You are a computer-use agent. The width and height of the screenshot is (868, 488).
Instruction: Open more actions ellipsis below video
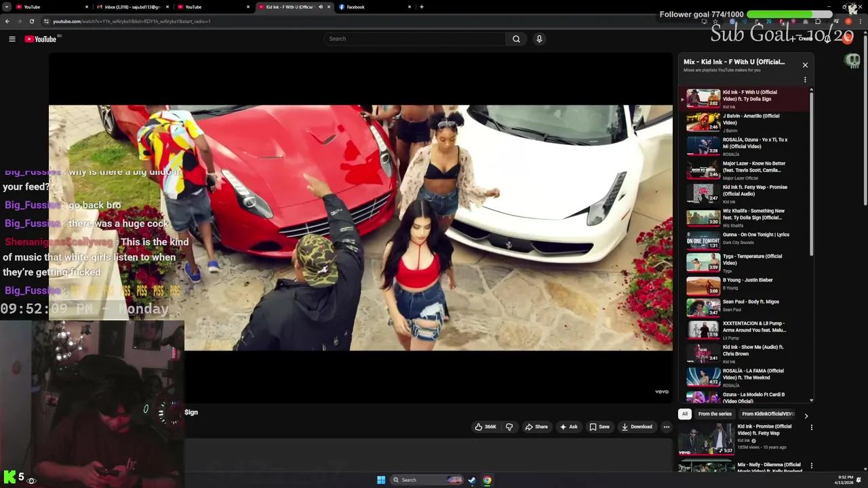click(667, 427)
